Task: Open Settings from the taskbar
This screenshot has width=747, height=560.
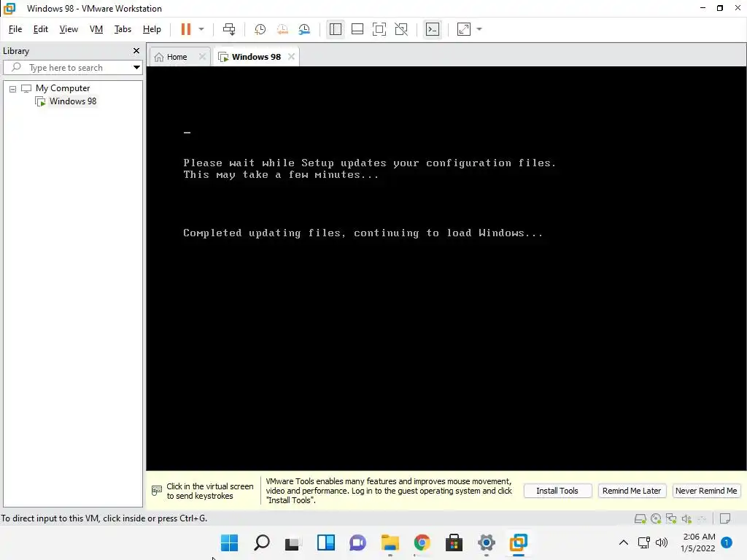Action: [x=487, y=542]
